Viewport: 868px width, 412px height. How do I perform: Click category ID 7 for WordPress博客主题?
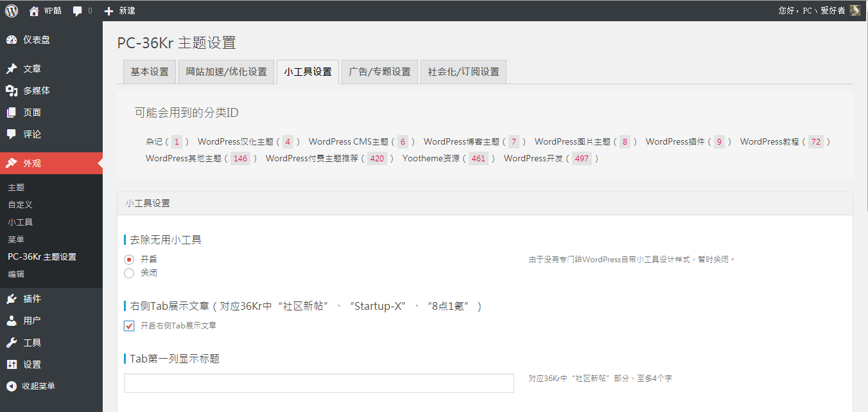pyautogui.click(x=514, y=142)
